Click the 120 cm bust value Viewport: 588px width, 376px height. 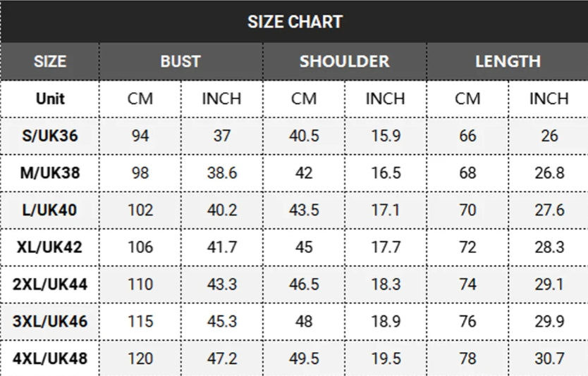pyautogui.click(x=140, y=358)
